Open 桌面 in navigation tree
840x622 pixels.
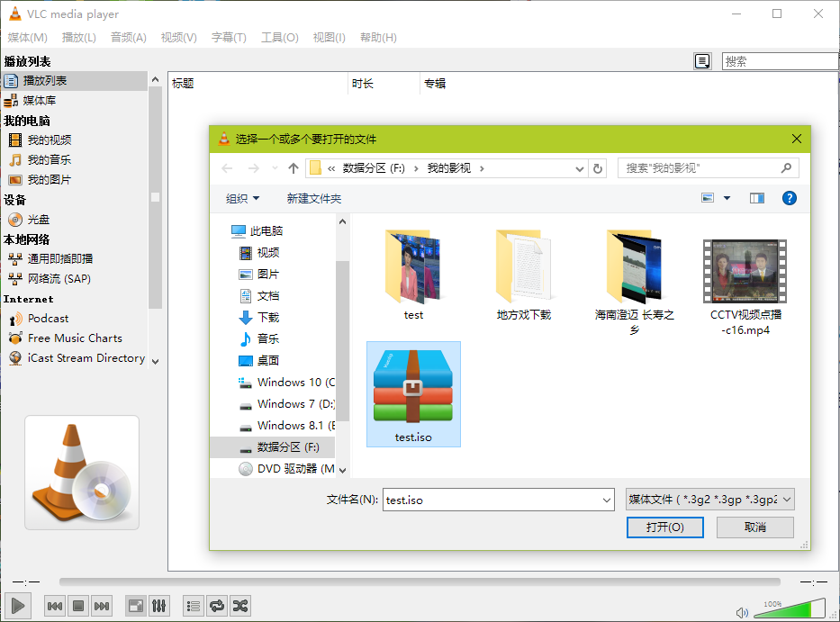coord(258,361)
